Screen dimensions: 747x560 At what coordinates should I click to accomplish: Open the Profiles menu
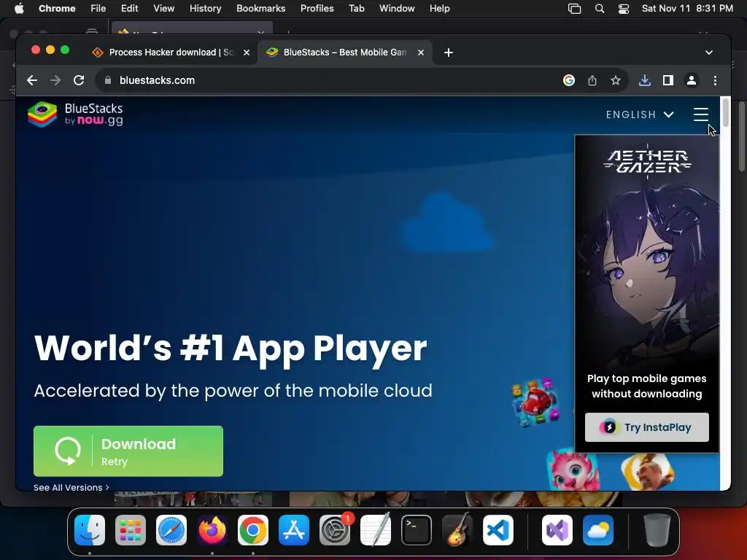(317, 9)
